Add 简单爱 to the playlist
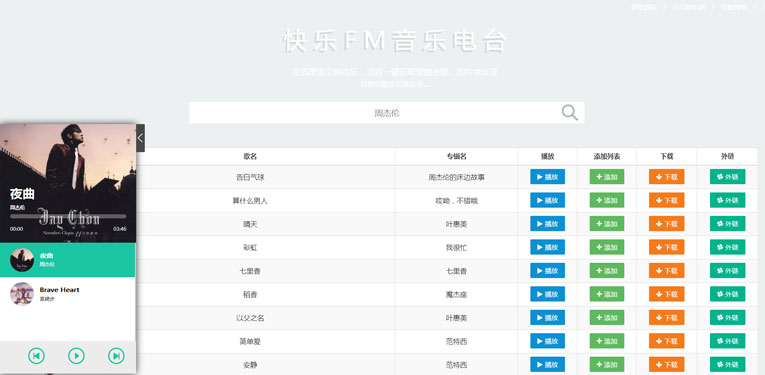Image resolution: width=765 pixels, height=375 pixels. point(607,340)
